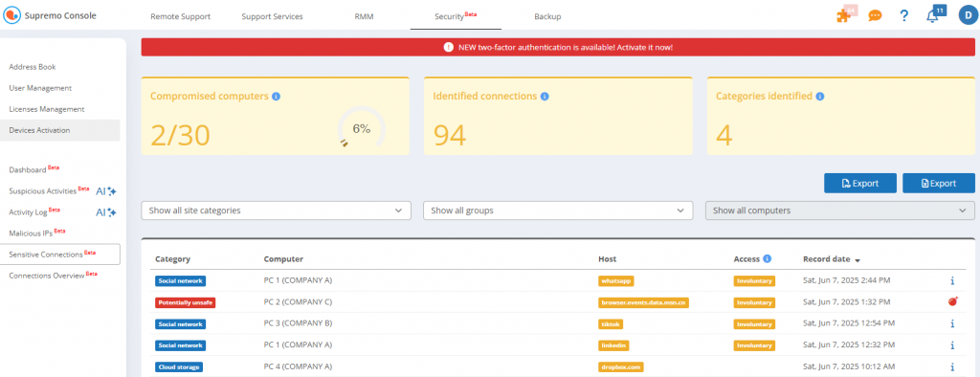Sort by Record date column arrow
This screenshot has width=980, height=377.
coord(857,259)
